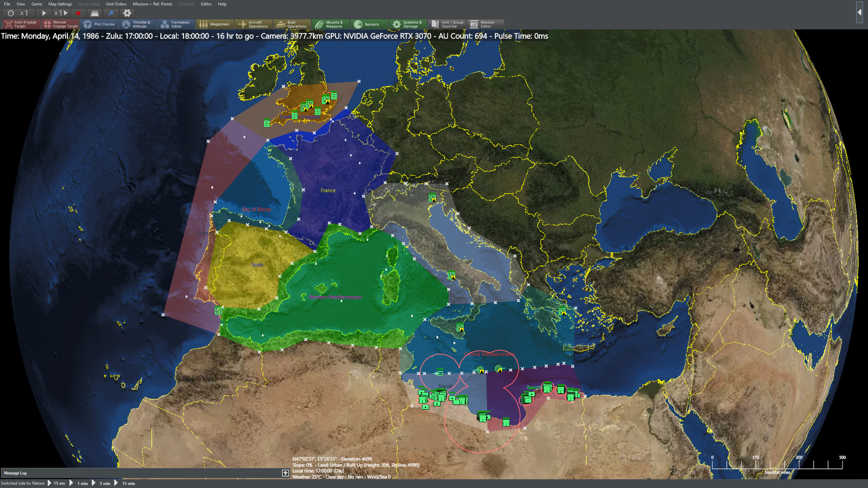Run simulation for 15 min

[x=124, y=483]
